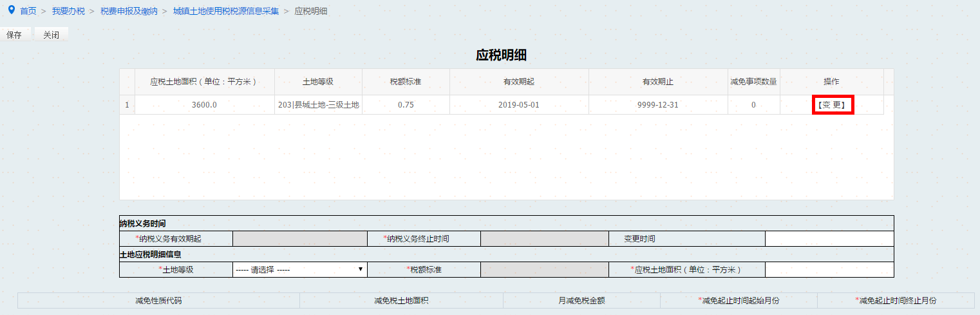Click the 土地等级 table column header
This screenshot has height=315, width=980.
point(318,82)
